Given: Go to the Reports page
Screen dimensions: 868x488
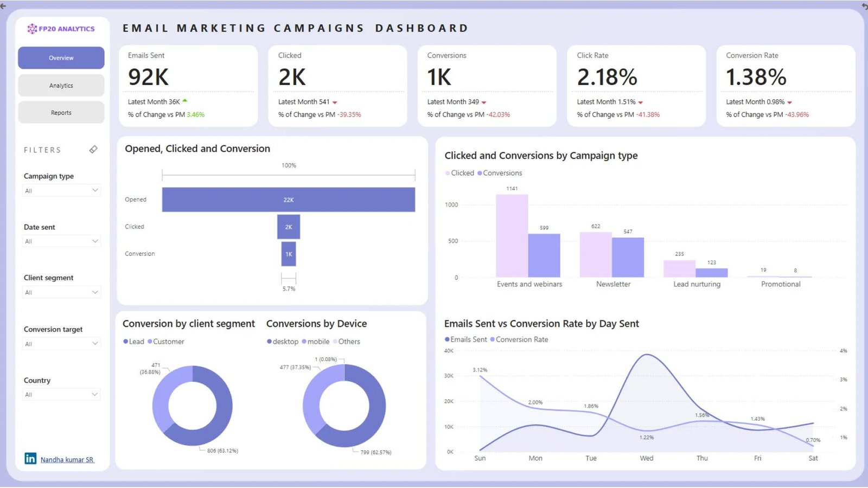Looking at the screenshot, I should point(61,113).
